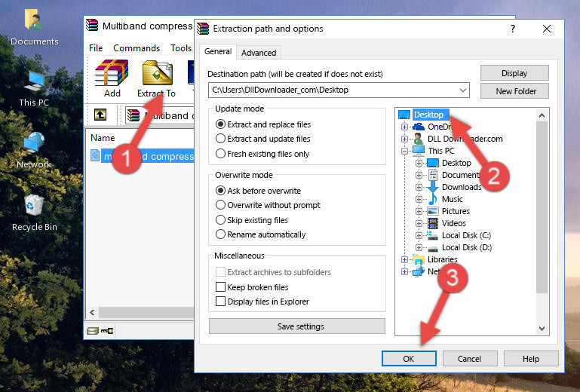
Task: Click the folder tree scrollbar up arrow
Action: (x=542, y=115)
